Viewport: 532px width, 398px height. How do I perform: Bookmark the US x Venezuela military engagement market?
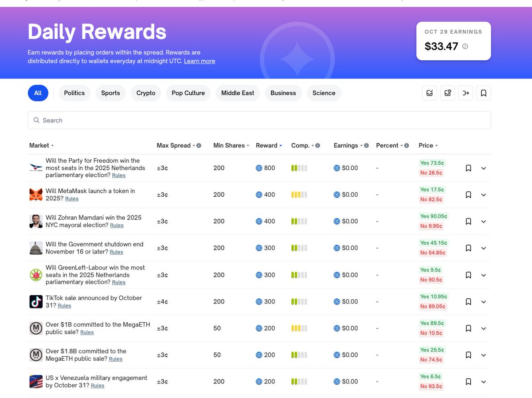coord(468,382)
